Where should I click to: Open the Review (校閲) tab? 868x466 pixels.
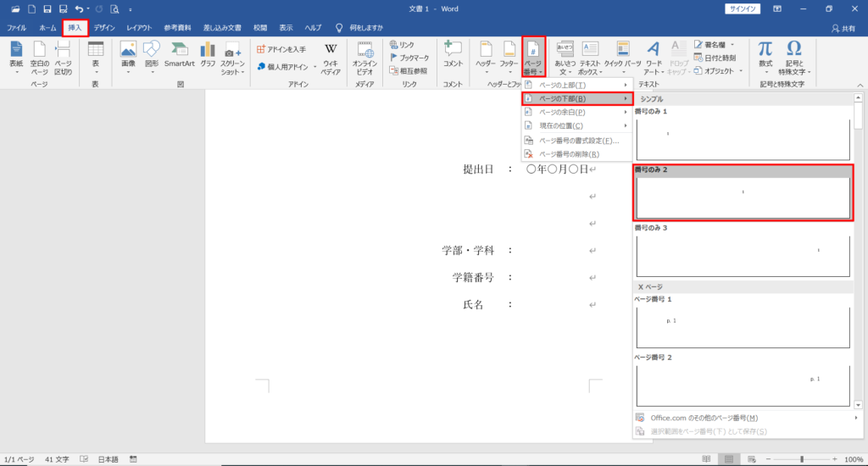pos(260,28)
